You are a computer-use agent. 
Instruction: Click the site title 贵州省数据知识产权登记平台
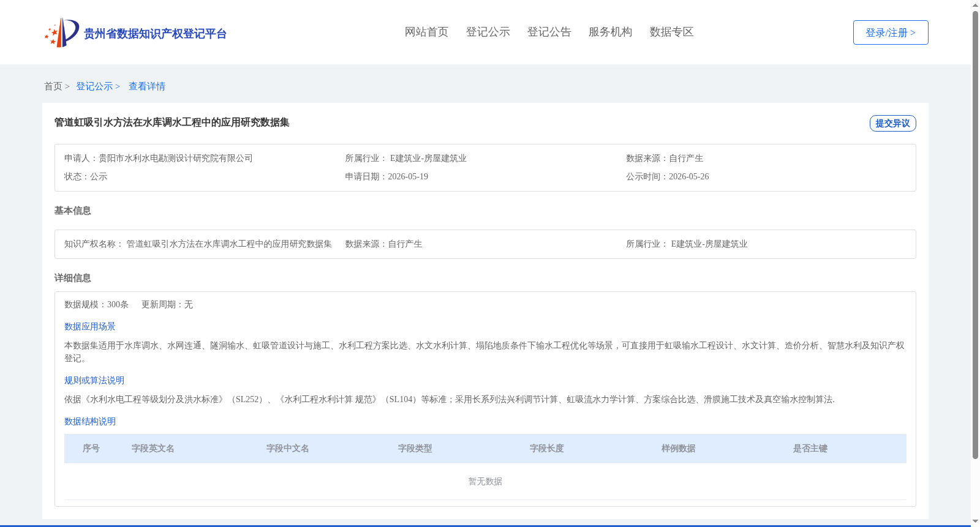(x=155, y=34)
